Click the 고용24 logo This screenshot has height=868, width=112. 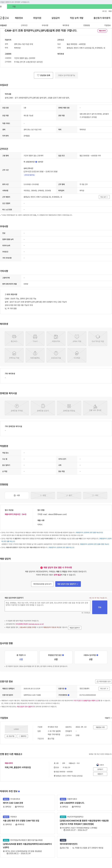(x=4, y=18)
